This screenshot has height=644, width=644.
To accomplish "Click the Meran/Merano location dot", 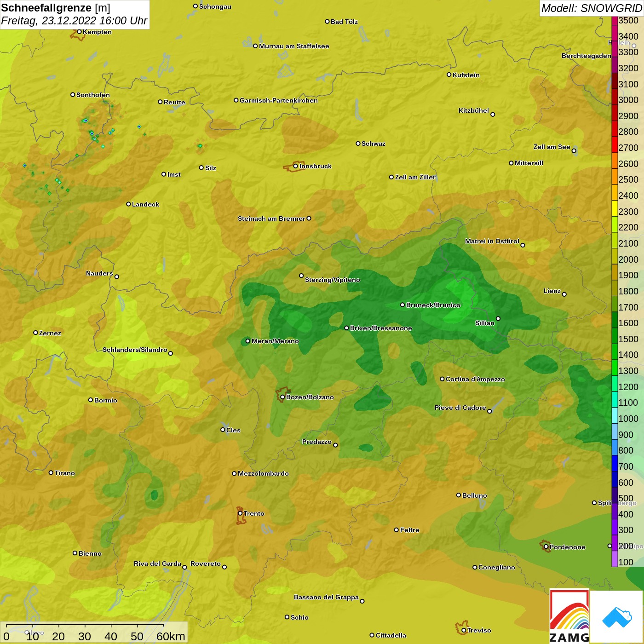I will coord(248,341).
